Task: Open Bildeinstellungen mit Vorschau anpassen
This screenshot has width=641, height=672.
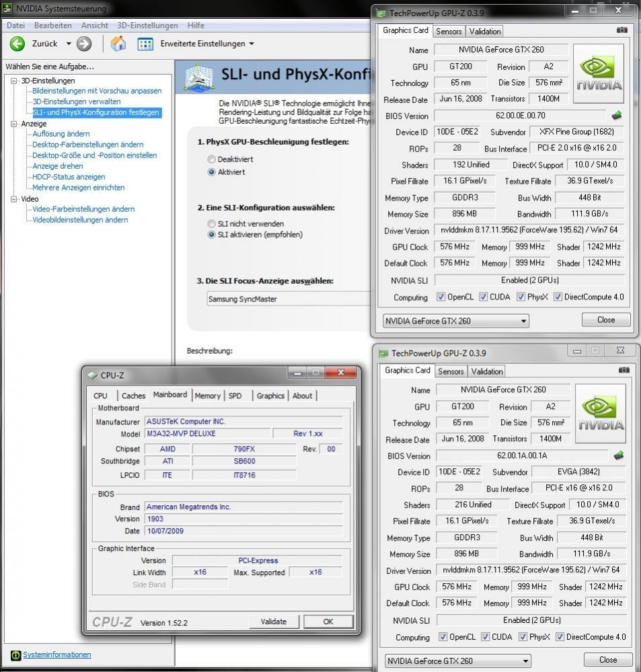Action: (x=97, y=91)
